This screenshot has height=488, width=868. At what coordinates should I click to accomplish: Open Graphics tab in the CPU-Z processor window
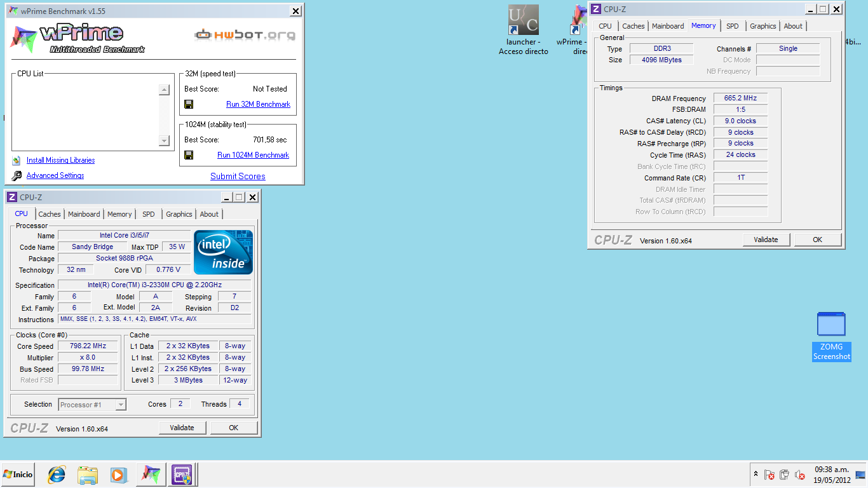point(179,214)
